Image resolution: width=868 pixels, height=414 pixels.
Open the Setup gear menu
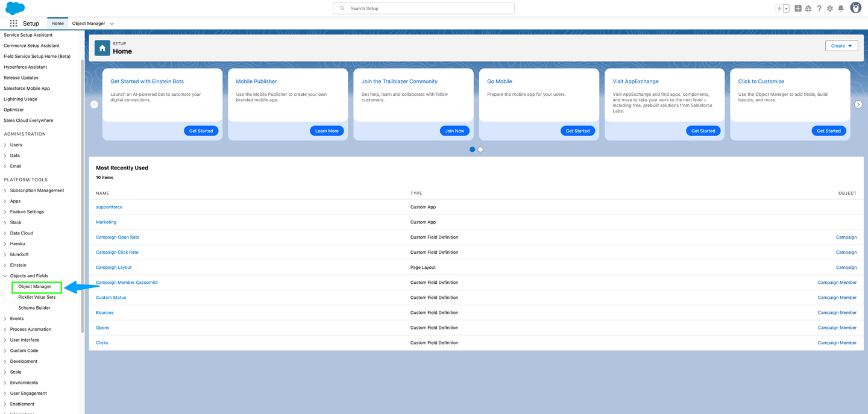click(830, 8)
